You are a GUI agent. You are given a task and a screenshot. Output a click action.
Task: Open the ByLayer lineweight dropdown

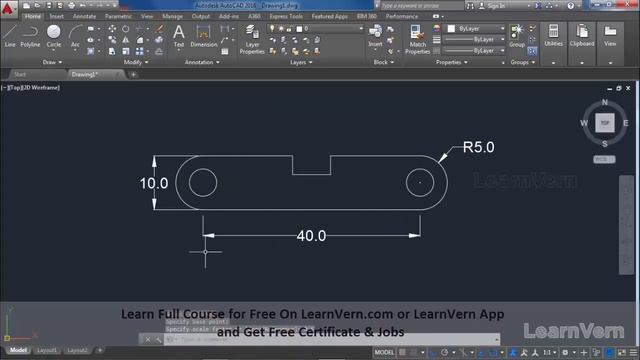click(474, 40)
